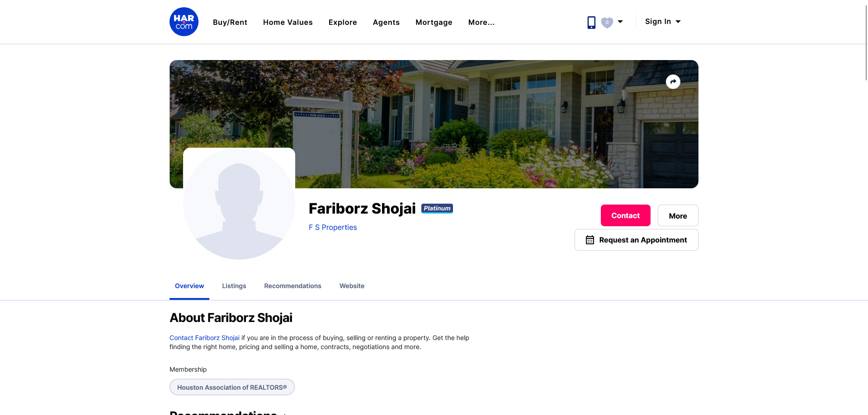Click the More button beside Contact
The image size is (868, 415).
[678, 215]
